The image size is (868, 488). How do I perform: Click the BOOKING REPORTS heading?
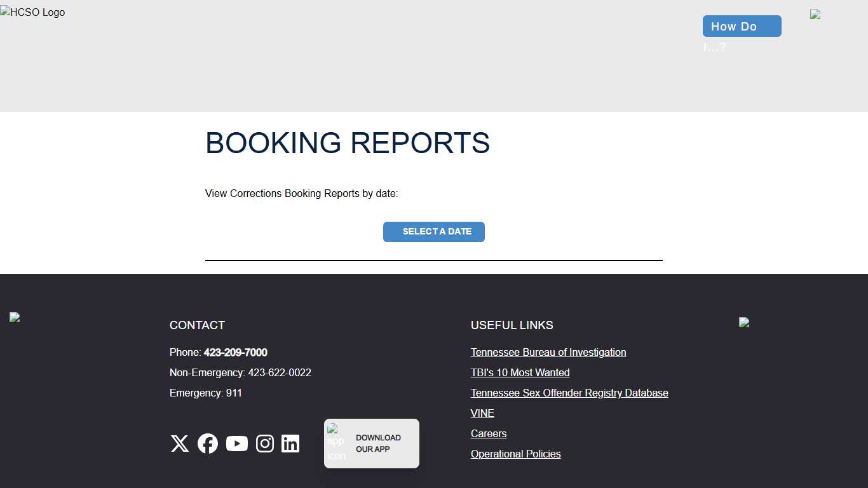tap(348, 144)
